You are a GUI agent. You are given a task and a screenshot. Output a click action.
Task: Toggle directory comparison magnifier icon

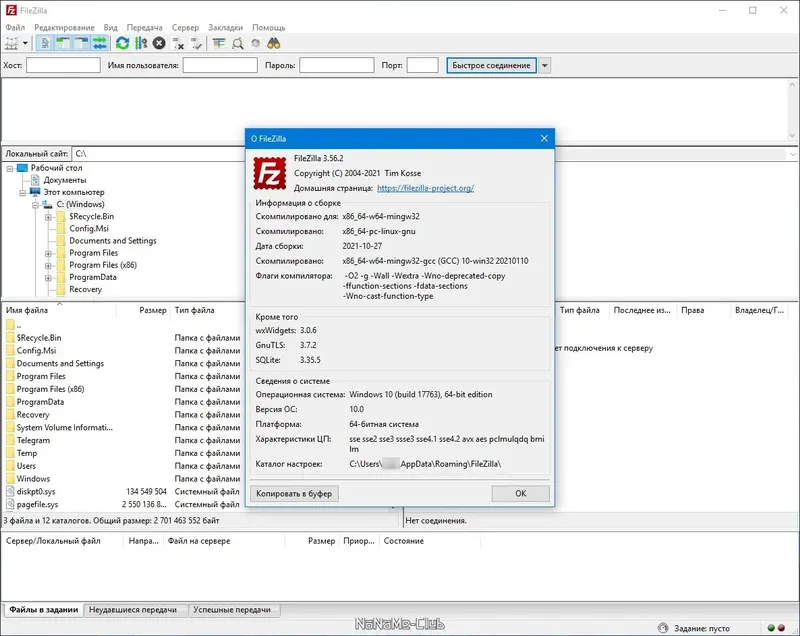click(x=237, y=44)
